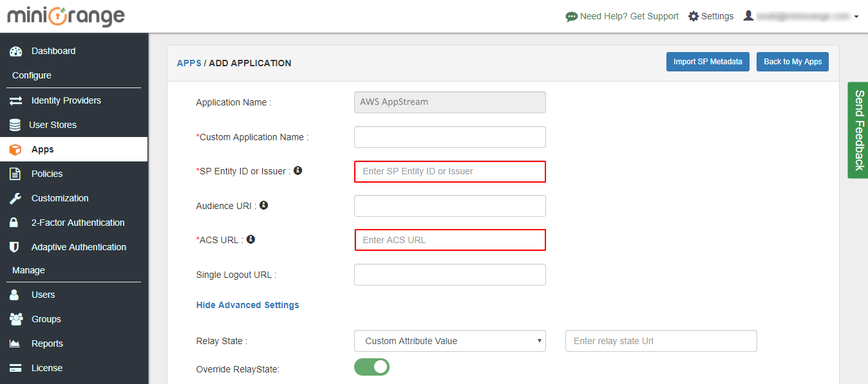Click the Custom Application Name input field
This screenshot has width=868, height=384.
coord(449,136)
